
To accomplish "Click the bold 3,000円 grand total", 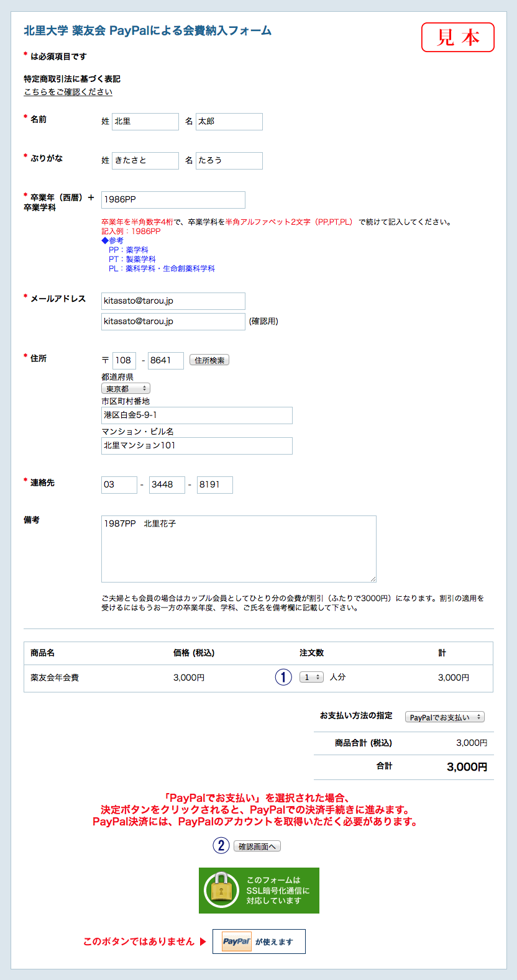I will click(467, 767).
